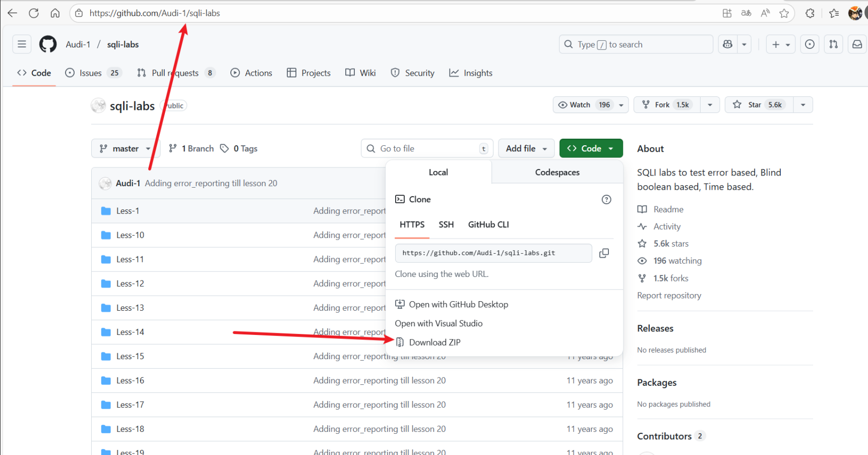Screen dimensions: 868x455
Task: Open the Add file dropdown
Action: tap(526, 148)
